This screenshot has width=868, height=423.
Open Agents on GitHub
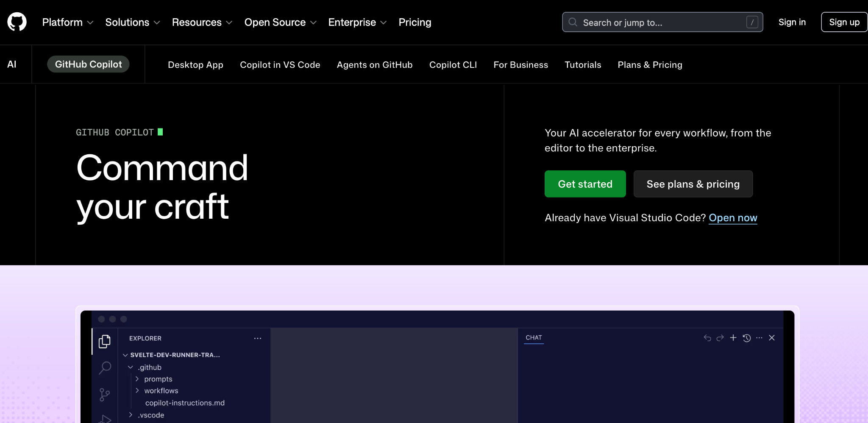(375, 65)
